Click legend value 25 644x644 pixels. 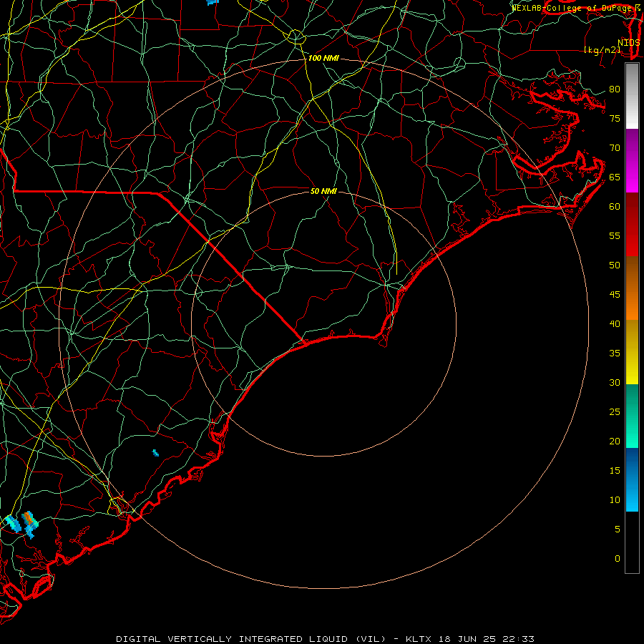(x=615, y=412)
